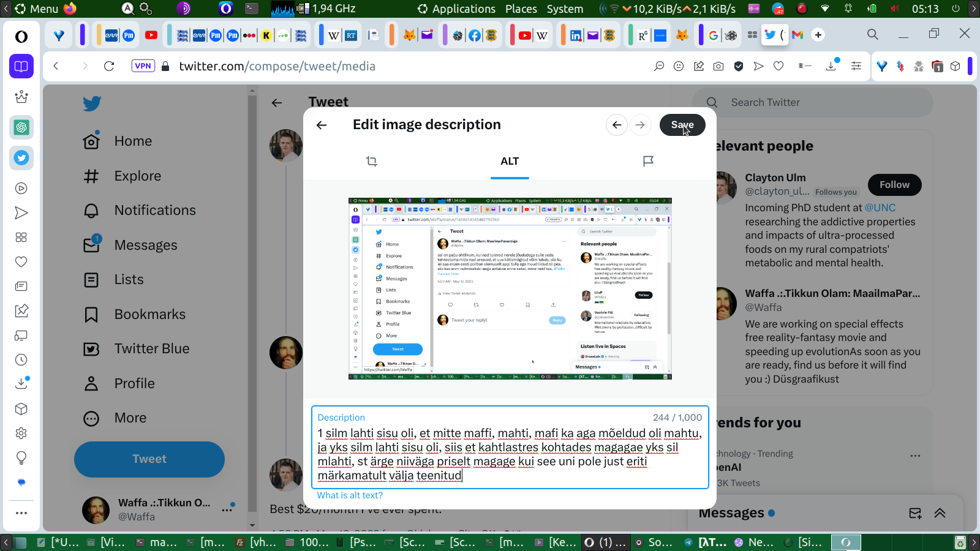
Task: Click the clock showing 05:13
Action: pyautogui.click(x=925, y=9)
